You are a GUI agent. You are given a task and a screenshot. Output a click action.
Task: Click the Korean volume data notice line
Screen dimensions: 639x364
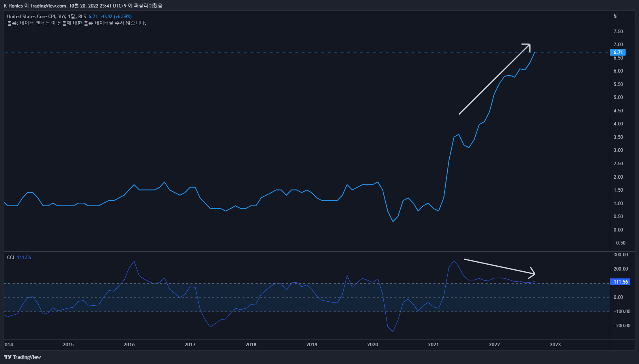(77, 23)
